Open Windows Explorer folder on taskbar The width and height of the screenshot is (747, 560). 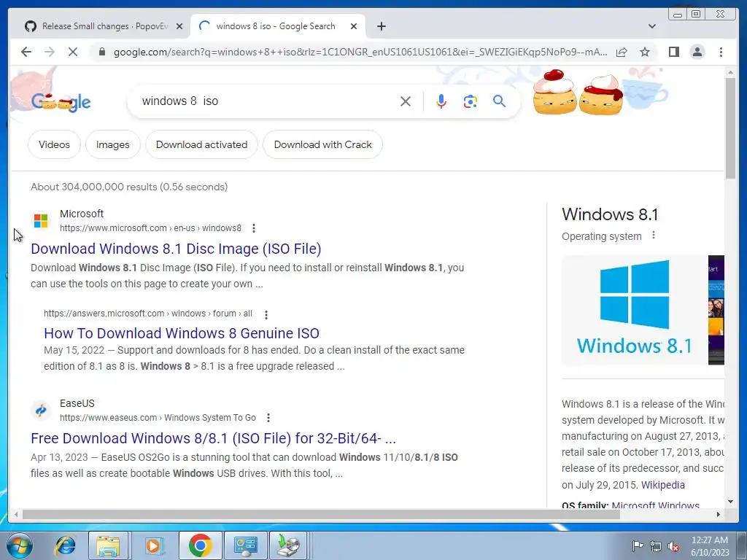(108, 545)
